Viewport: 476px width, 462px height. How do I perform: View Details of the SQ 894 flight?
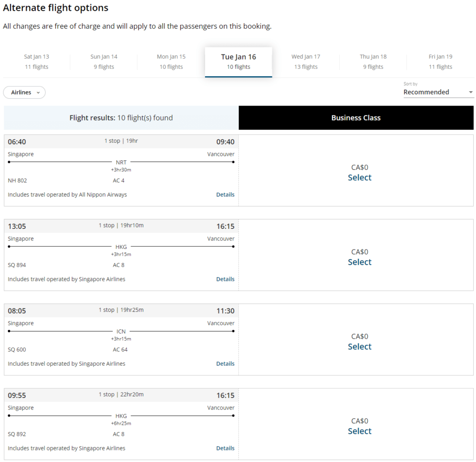[x=225, y=279]
